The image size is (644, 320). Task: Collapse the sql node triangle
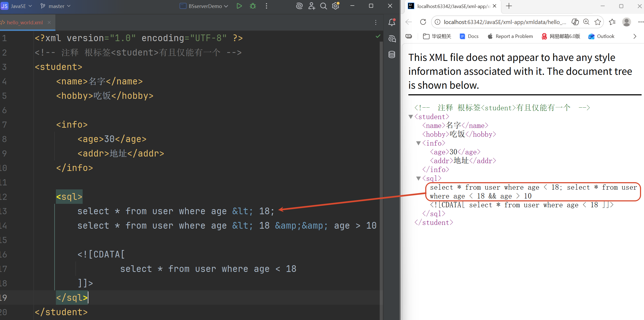[419, 178]
